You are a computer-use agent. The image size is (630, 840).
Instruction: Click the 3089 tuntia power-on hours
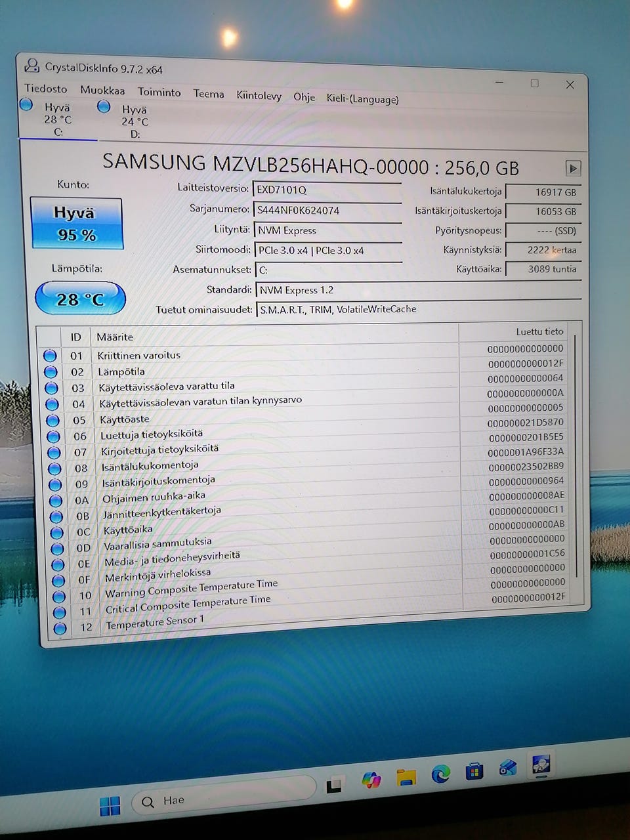544,269
